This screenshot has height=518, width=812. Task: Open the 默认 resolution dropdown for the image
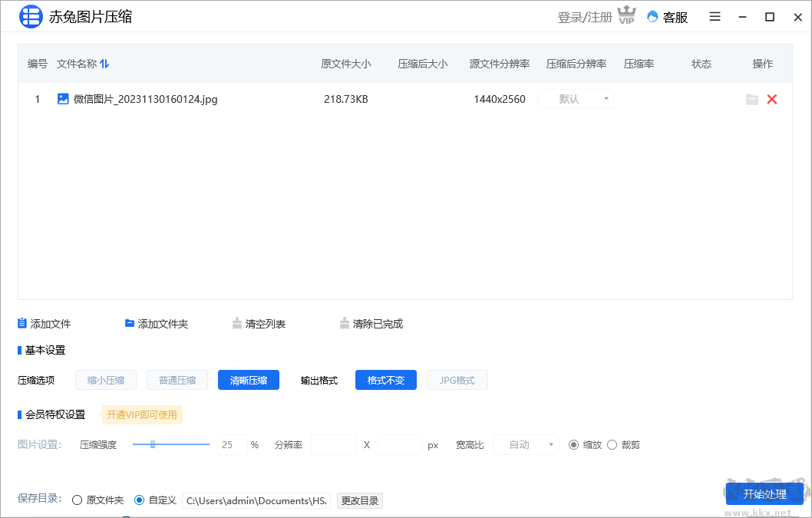(576, 98)
